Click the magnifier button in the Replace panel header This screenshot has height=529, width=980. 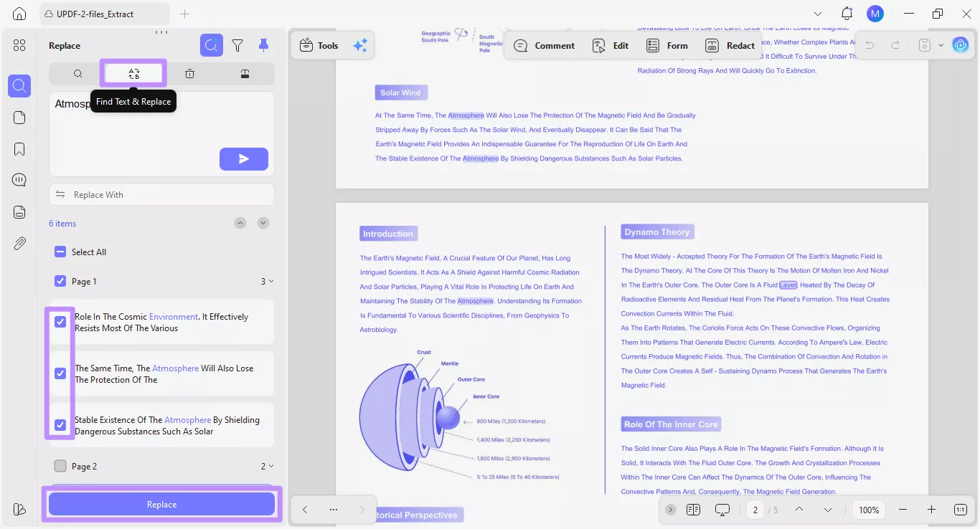click(x=211, y=45)
